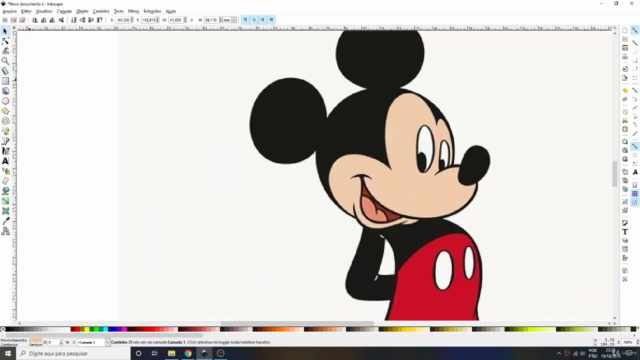Click fill color indicator in status bar
This screenshot has height=360, width=640.
click(36, 340)
